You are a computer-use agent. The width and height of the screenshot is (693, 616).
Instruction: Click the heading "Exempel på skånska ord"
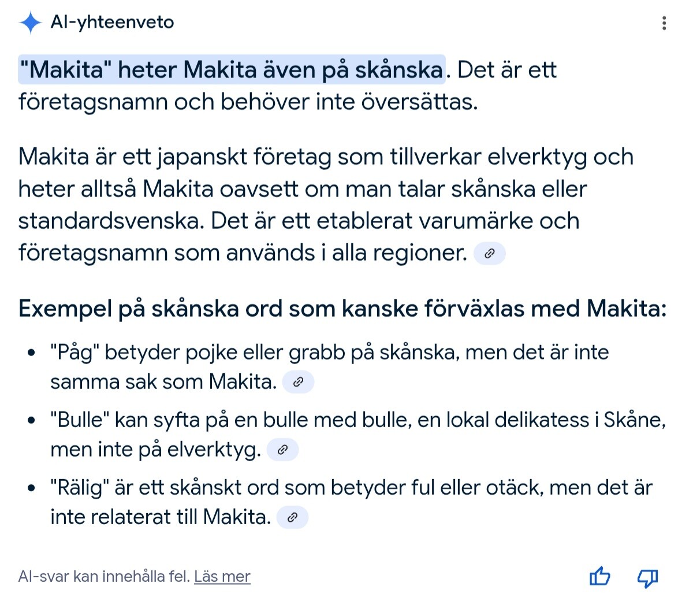(342, 309)
